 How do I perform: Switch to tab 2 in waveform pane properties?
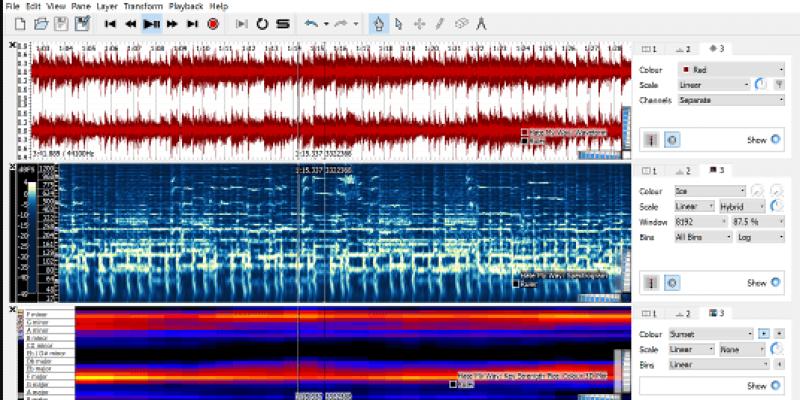point(685,48)
